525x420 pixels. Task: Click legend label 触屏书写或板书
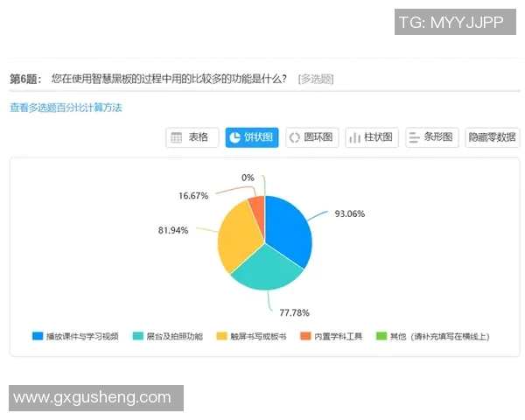coord(258,336)
